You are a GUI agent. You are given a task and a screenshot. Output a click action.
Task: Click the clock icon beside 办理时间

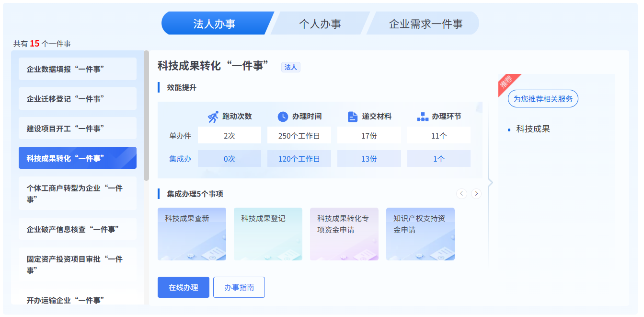[x=283, y=117]
